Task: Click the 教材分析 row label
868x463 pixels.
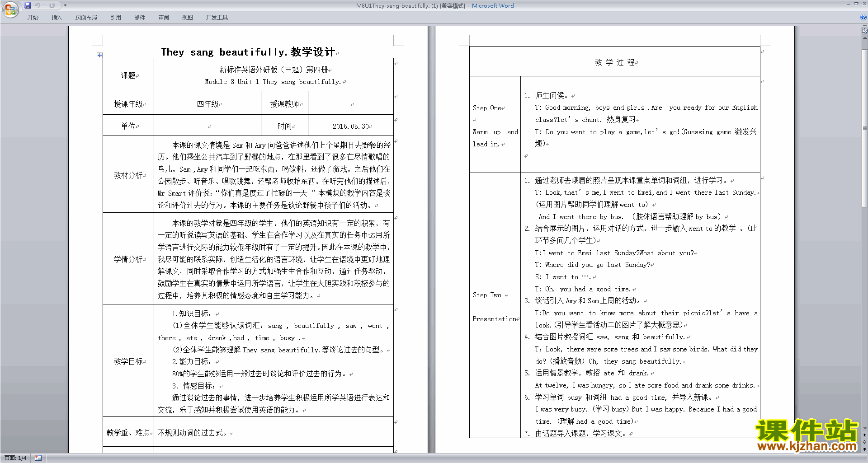Action: tap(128, 175)
